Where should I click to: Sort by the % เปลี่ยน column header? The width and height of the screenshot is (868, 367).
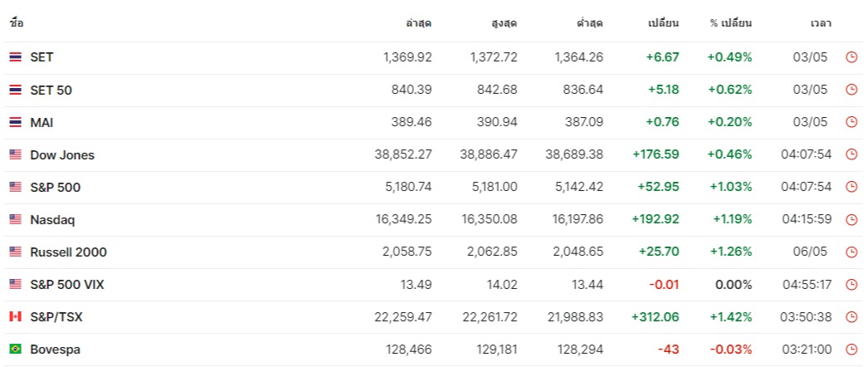pyautogui.click(x=730, y=23)
